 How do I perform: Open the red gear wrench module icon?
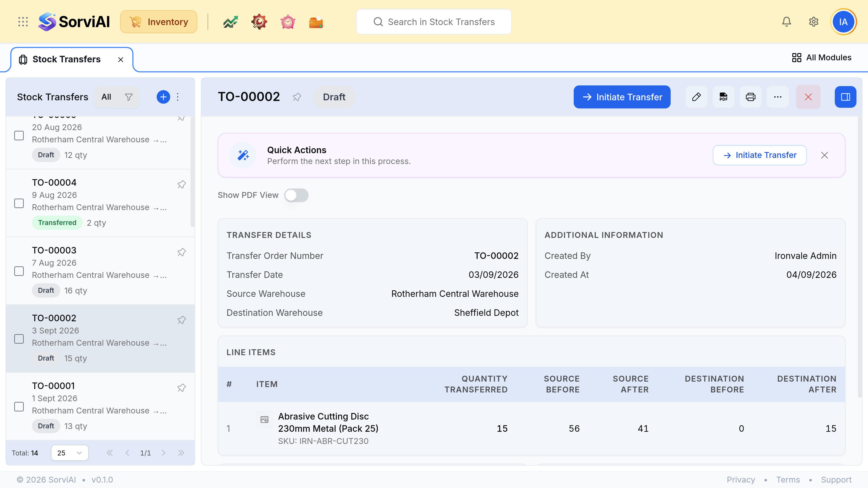pos(259,22)
